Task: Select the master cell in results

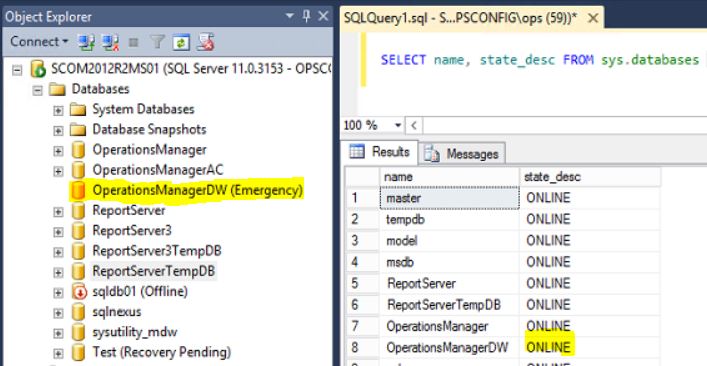Action: [449, 198]
